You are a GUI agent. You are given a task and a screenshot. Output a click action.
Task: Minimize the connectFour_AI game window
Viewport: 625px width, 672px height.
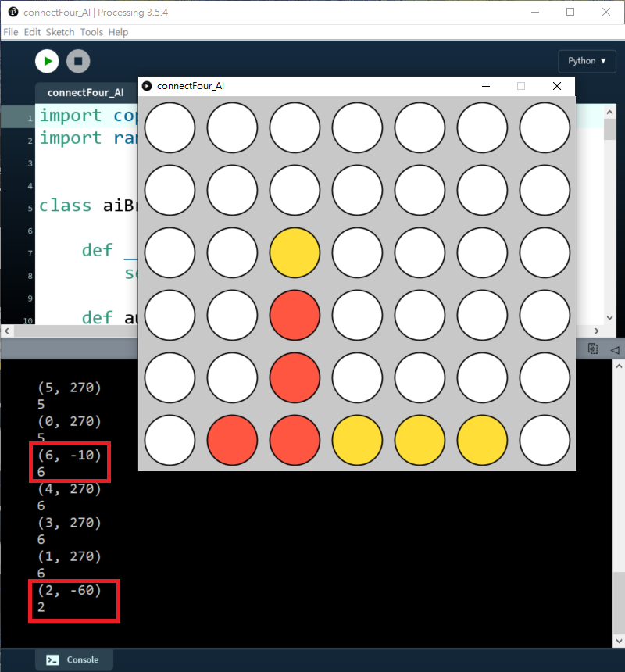pyautogui.click(x=486, y=86)
